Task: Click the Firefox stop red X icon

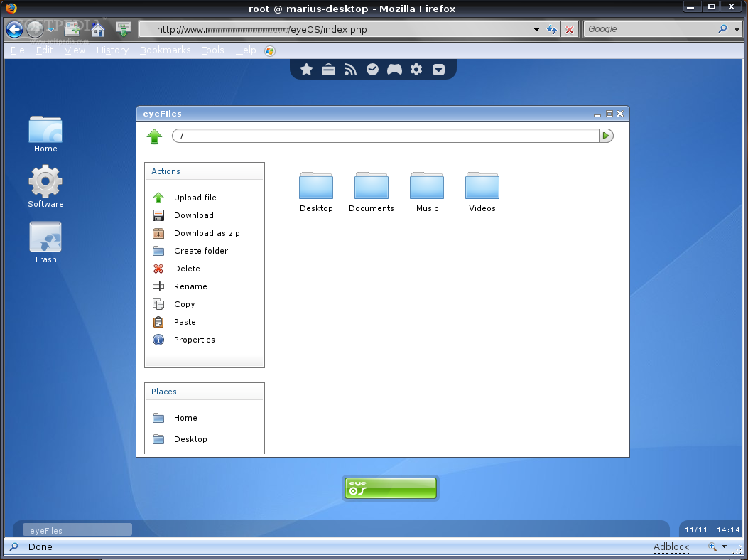Action: point(570,30)
